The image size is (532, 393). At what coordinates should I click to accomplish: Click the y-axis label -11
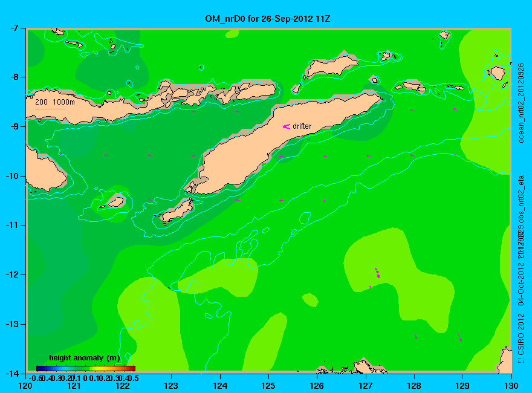(x=11, y=225)
